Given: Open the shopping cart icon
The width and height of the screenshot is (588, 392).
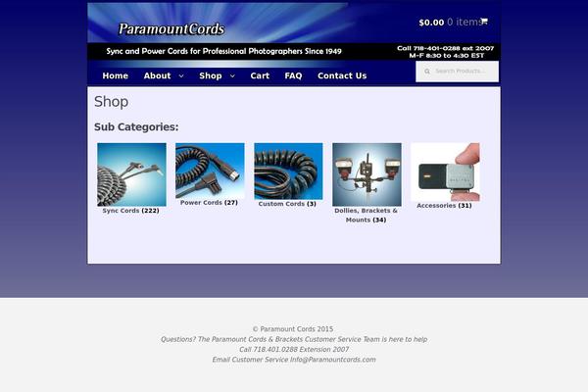Looking at the screenshot, I should point(484,22).
